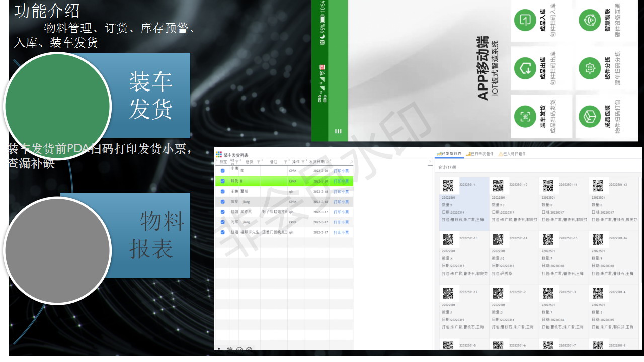The height and width of the screenshot is (362, 644).
Task: Click the filter funnel on 收货 column
Action: click(x=236, y=162)
